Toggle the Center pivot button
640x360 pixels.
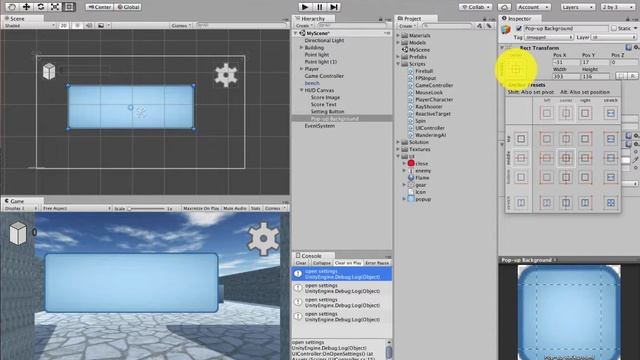click(x=100, y=7)
